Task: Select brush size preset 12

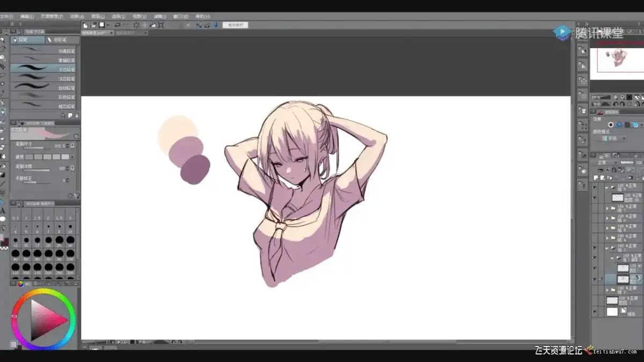Action: [16, 241]
